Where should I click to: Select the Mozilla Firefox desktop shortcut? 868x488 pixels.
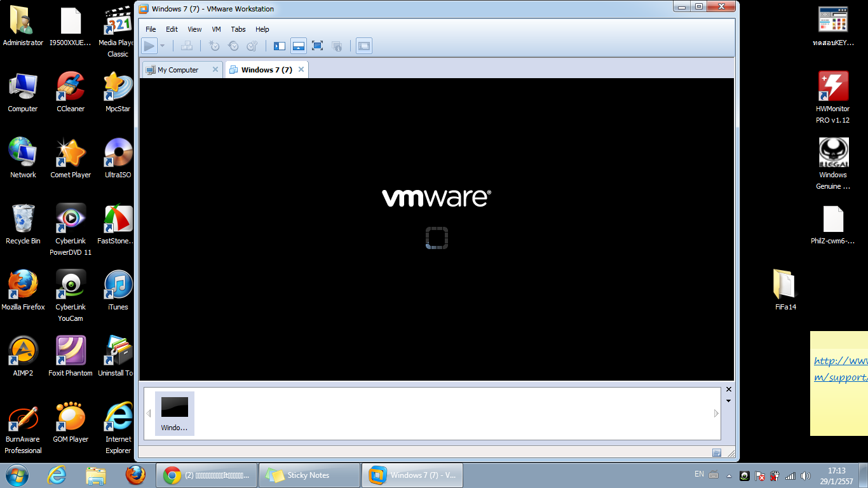click(23, 291)
